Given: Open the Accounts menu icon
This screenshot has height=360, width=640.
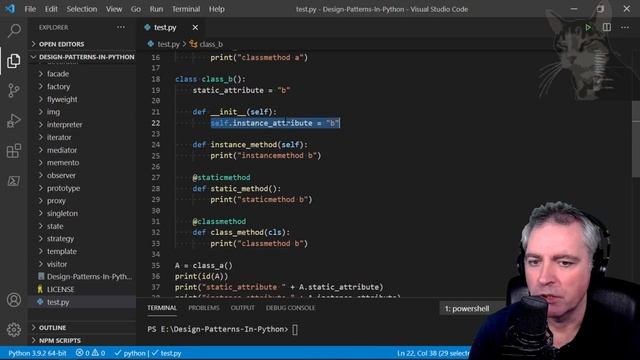Looking at the screenshot, I should (x=14, y=300).
